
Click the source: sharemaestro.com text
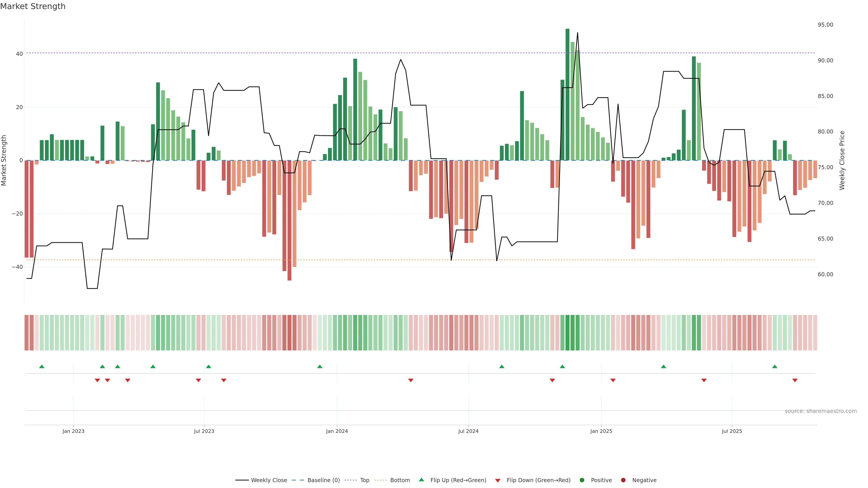821,411
